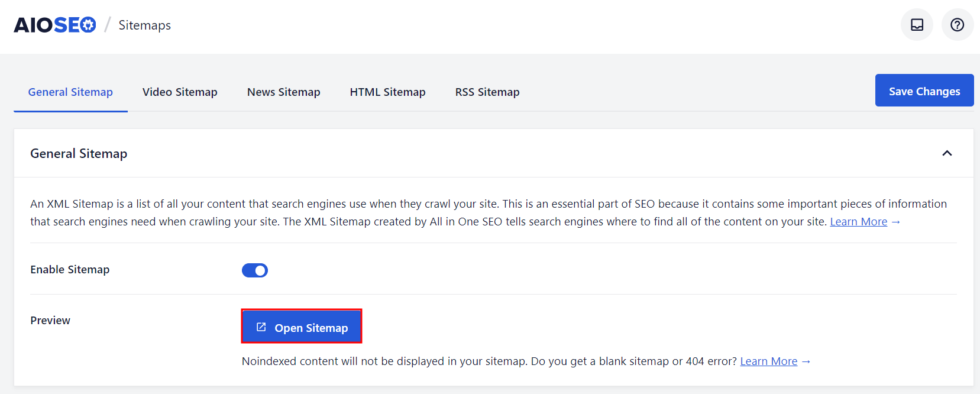Image resolution: width=980 pixels, height=394 pixels.
Task: Click the arrow after the first Learn More link
Action: (897, 221)
